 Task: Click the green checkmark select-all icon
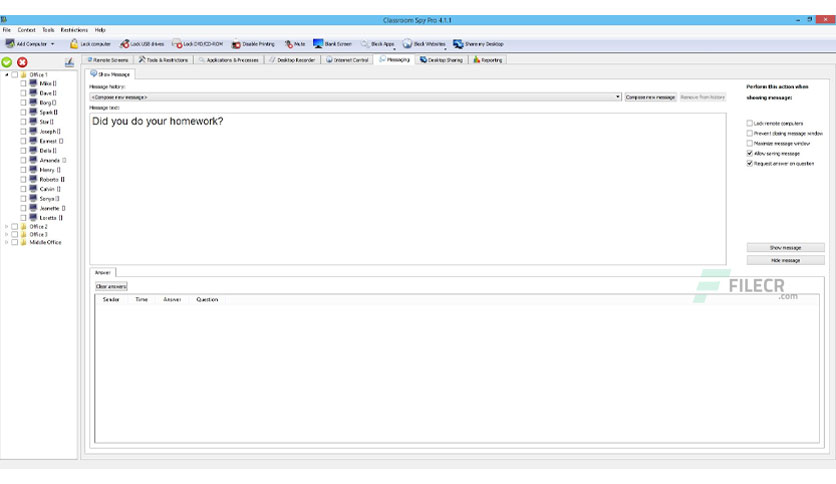pyautogui.click(x=7, y=62)
